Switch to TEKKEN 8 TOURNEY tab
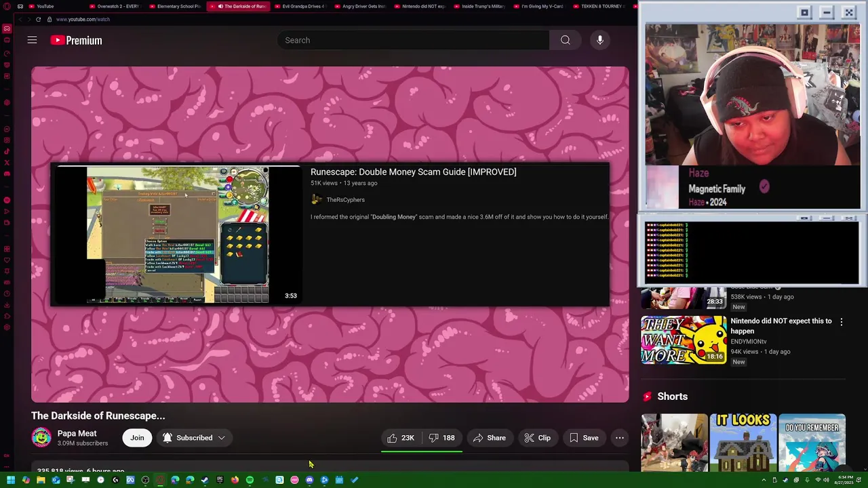Image resolution: width=868 pixels, height=488 pixels. [598, 6]
